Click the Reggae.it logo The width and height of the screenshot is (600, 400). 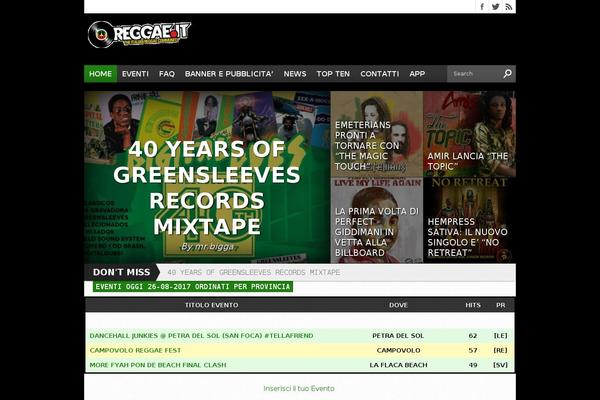pos(139,34)
